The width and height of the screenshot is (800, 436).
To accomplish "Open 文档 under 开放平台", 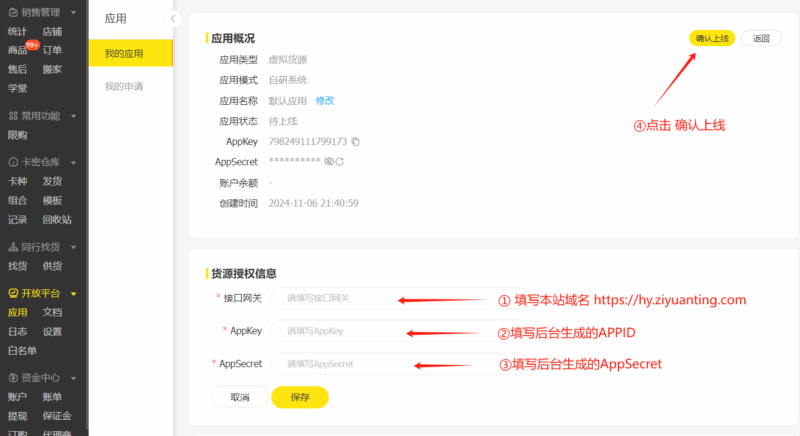I will 52,313.
